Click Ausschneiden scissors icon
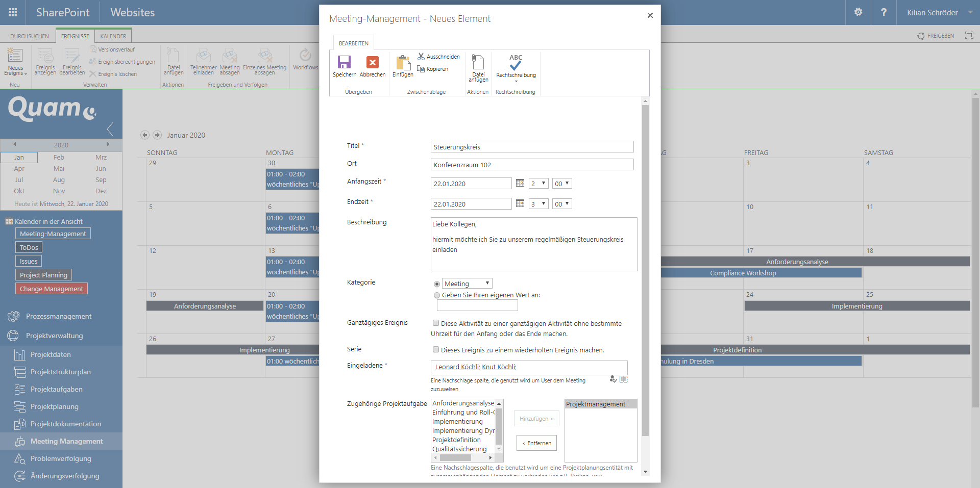Screen dimensions: 980x488 click(x=421, y=57)
